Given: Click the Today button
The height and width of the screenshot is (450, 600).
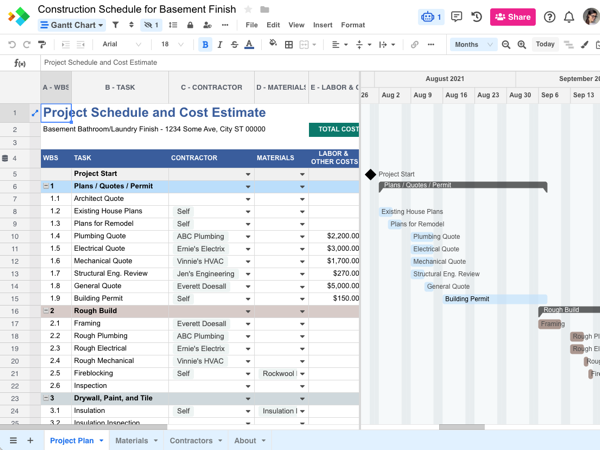Looking at the screenshot, I should coord(545,45).
